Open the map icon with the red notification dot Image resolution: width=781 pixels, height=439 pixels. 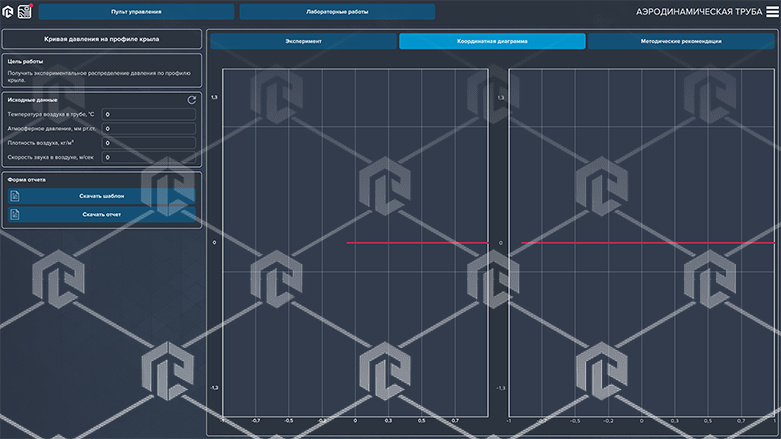24,11
